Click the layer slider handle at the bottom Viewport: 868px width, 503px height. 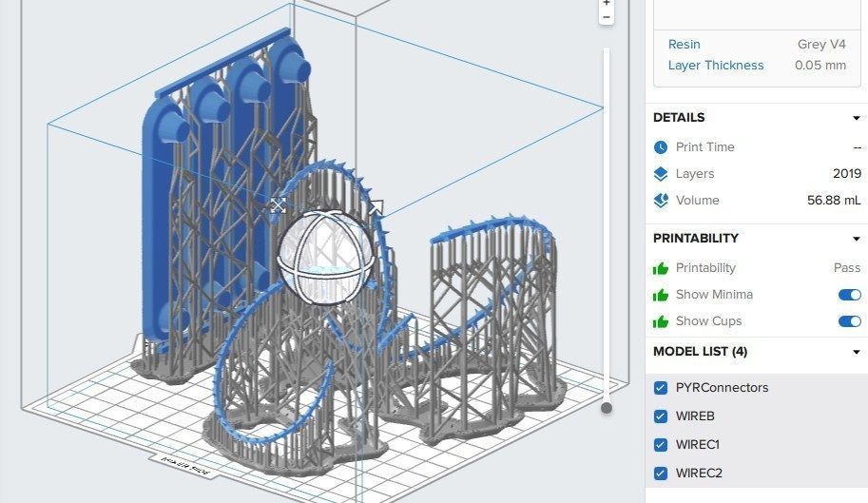(x=607, y=408)
